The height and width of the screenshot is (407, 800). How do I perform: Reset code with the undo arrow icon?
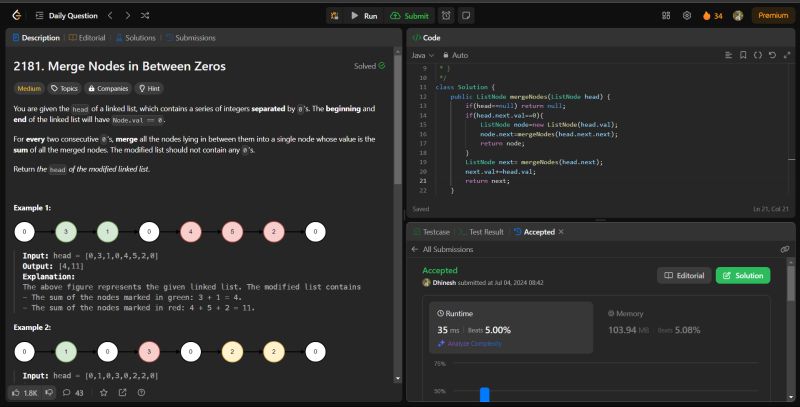coord(771,55)
